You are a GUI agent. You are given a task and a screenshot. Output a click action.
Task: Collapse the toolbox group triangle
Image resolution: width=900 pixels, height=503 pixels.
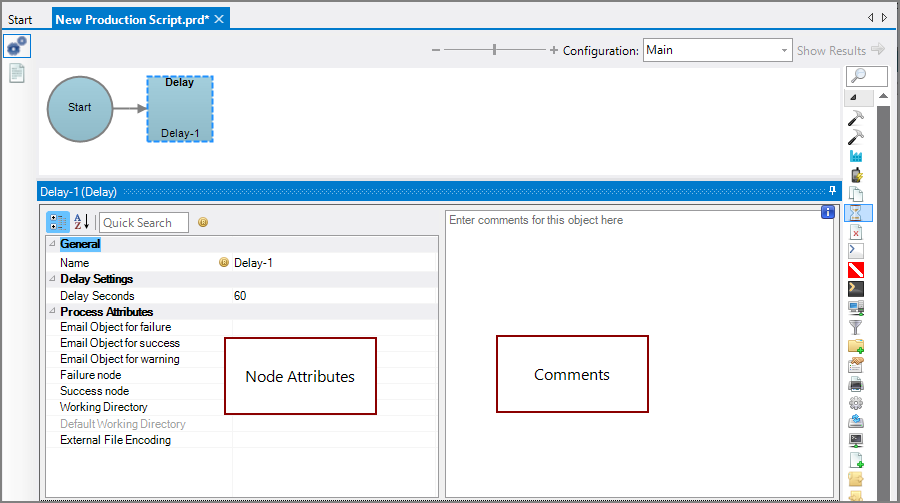point(854,97)
